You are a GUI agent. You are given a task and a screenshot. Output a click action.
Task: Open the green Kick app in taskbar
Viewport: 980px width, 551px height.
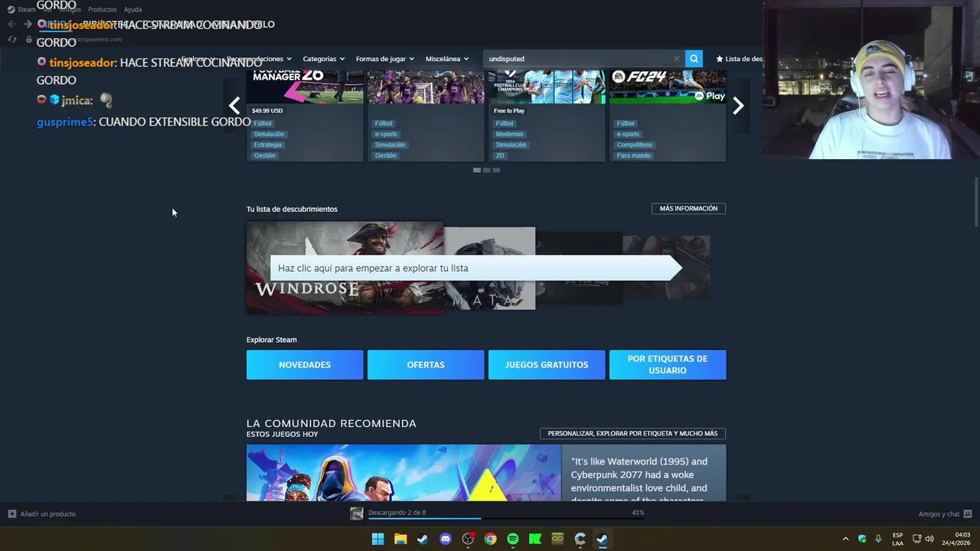535,539
